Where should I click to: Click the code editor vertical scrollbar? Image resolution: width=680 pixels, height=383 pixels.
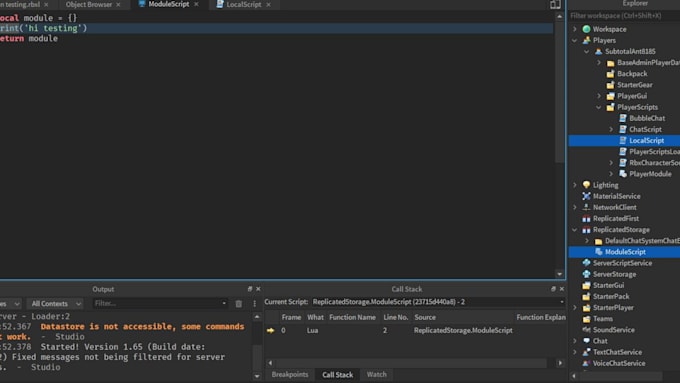(559, 91)
